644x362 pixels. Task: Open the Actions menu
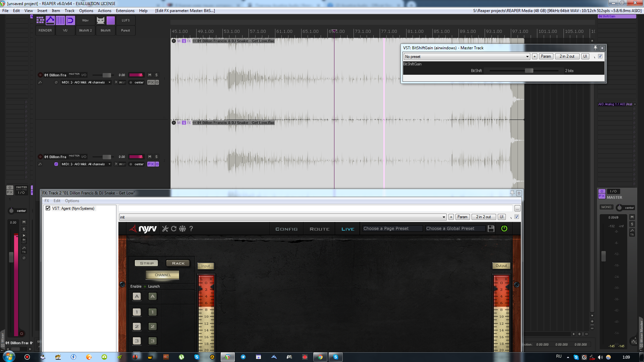[x=105, y=11]
